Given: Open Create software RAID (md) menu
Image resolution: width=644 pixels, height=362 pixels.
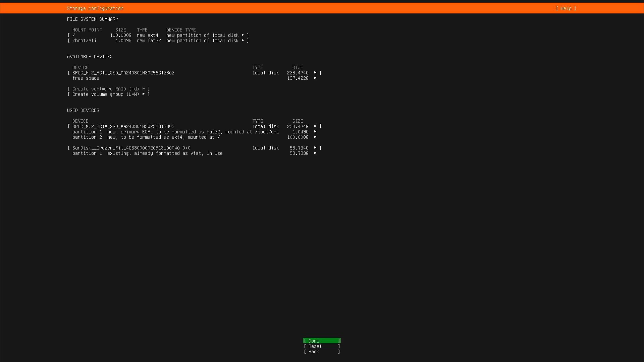Looking at the screenshot, I should [x=109, y=89].
